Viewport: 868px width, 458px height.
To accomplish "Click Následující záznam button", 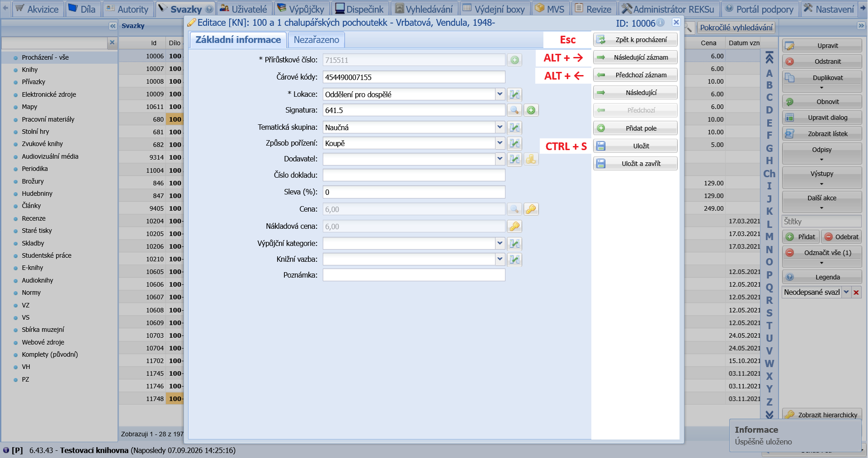I will (635, 57).
